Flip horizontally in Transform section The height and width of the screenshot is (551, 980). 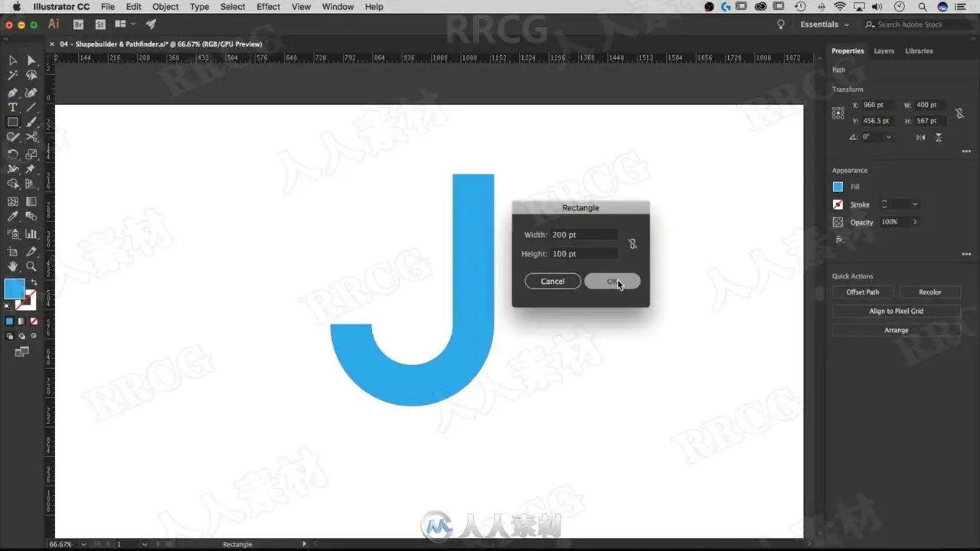coord(920,137)
